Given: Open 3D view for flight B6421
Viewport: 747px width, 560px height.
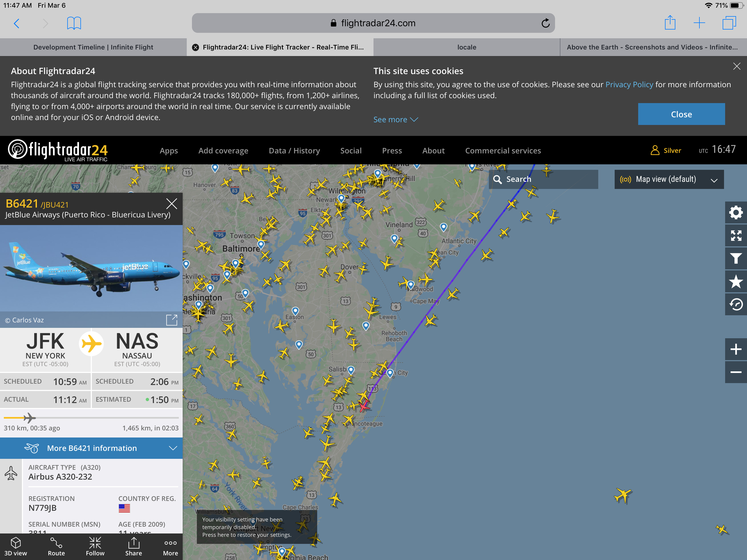Looking at the screenshot, I should tap(16, 546).
